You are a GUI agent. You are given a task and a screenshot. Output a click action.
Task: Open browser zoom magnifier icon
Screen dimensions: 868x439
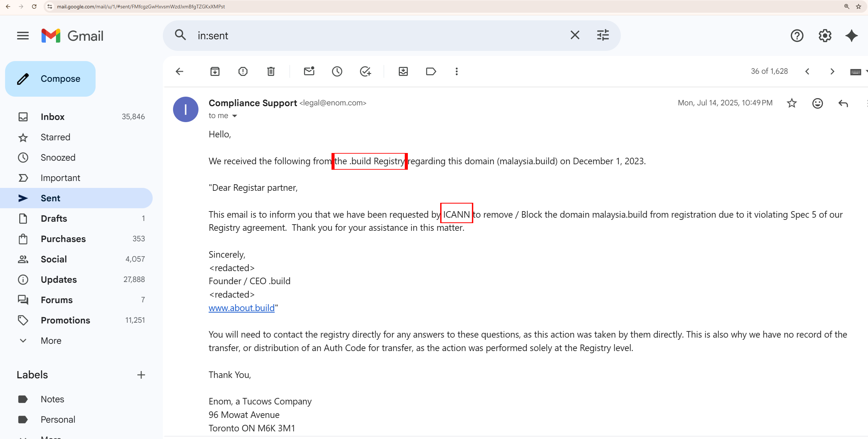pos(847,7)
